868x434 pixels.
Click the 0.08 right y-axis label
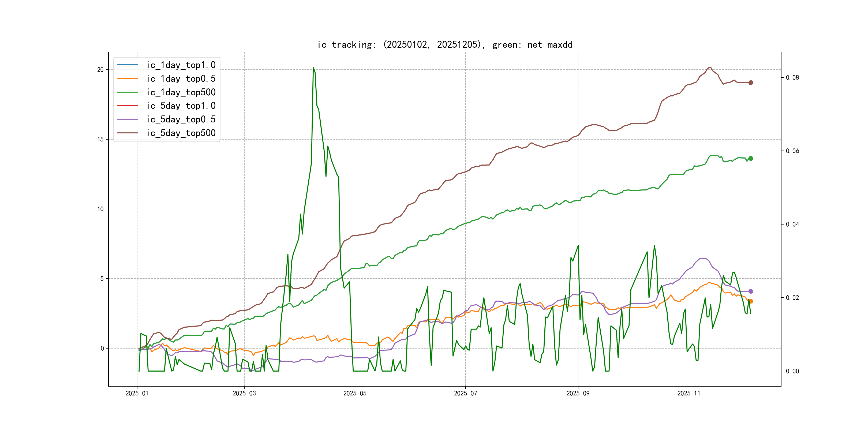coord(792,77)
